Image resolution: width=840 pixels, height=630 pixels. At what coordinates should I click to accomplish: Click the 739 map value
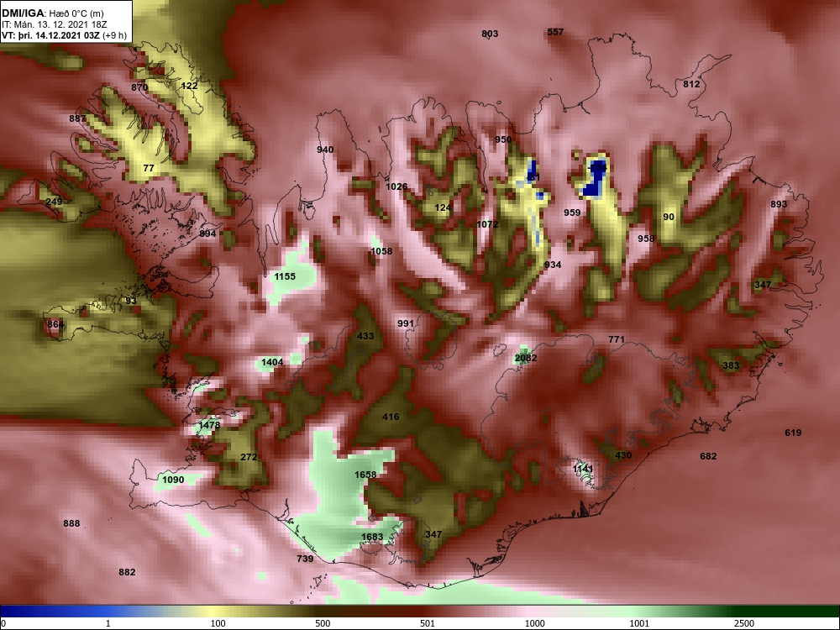[x=305, y=559]
